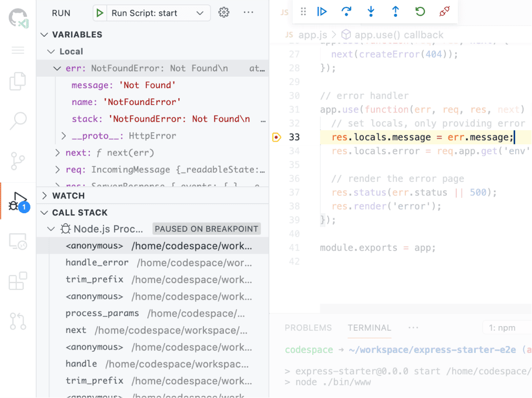532x398 pixels.
Task: Open the Explorer files view
Action: [x=18, y=81]
